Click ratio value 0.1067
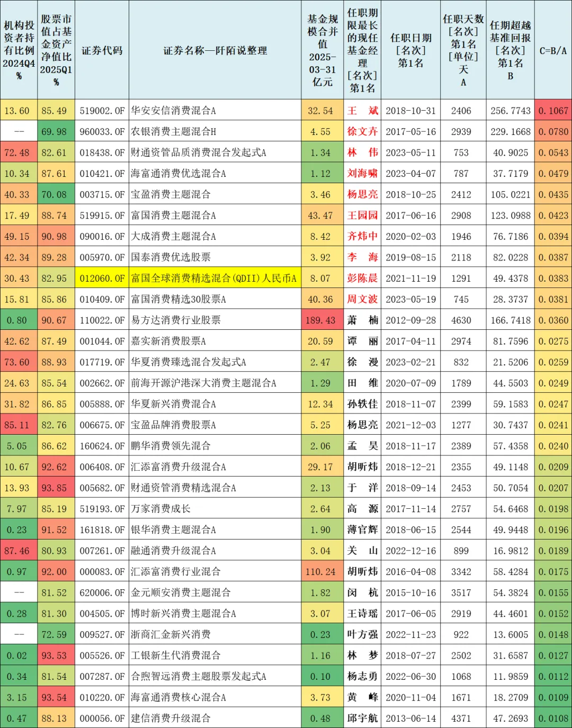The height and width of the screenshot is (728, 572). [553, 111]
